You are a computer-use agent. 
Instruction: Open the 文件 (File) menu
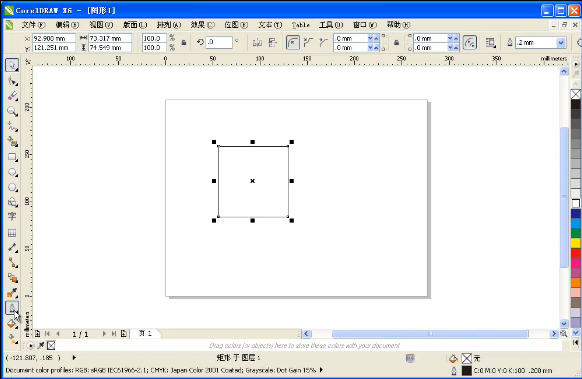tap(33, 25)
